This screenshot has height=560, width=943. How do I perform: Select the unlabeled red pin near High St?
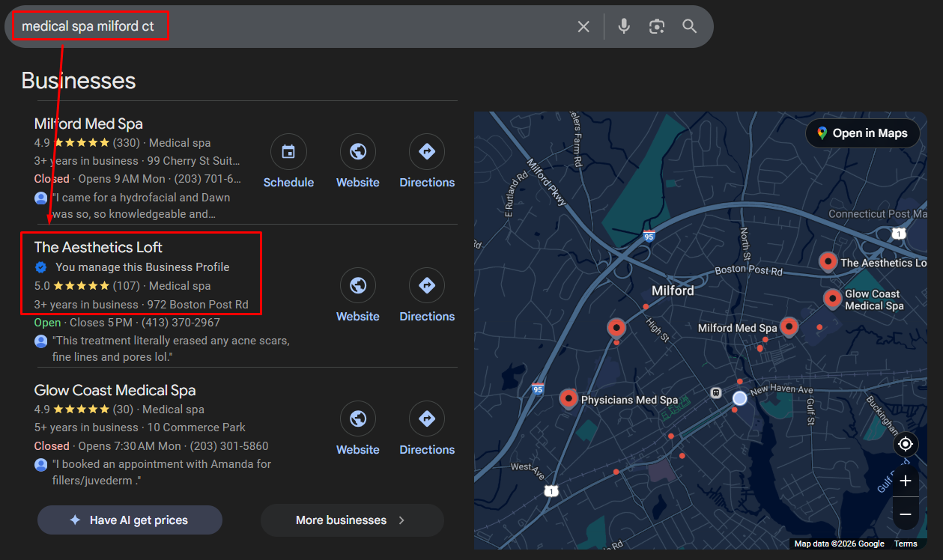[x=616, y=327]
